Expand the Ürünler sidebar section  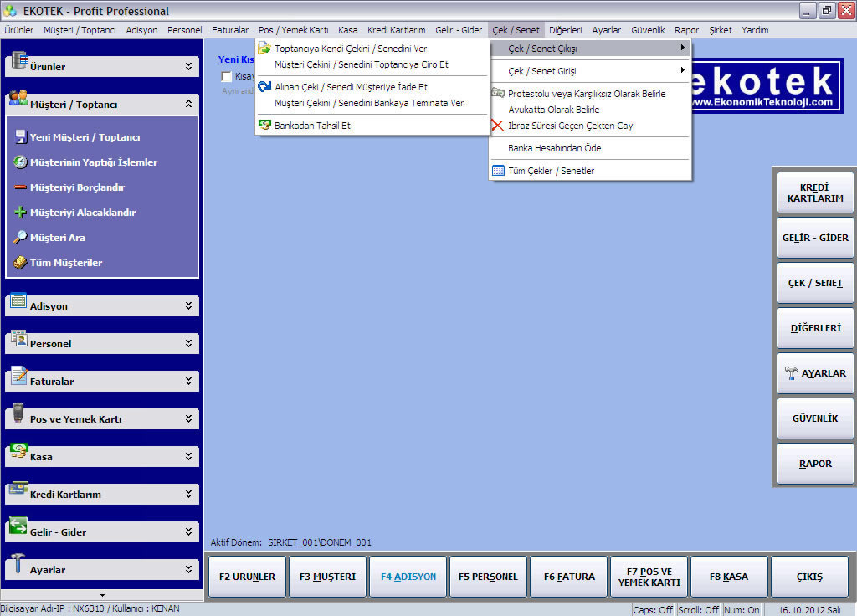tap(188, 66)
